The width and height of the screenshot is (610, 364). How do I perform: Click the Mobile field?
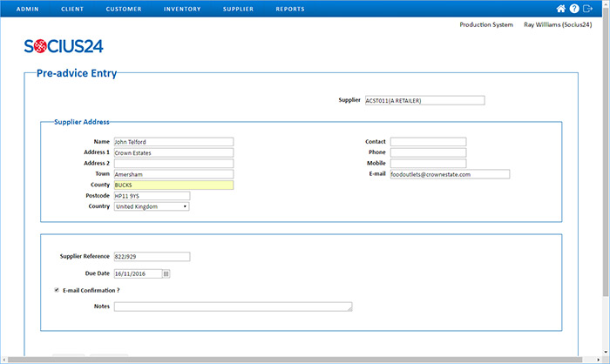point(429,164)
